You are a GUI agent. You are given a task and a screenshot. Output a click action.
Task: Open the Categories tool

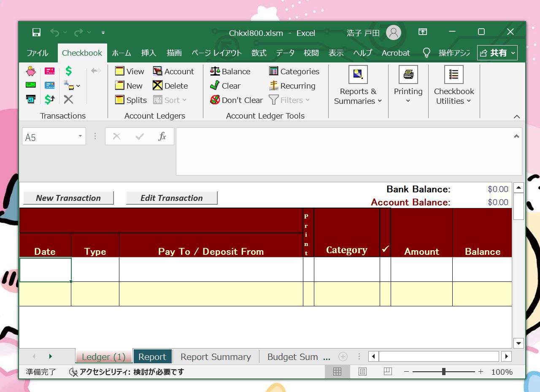(x=294, y=71)
